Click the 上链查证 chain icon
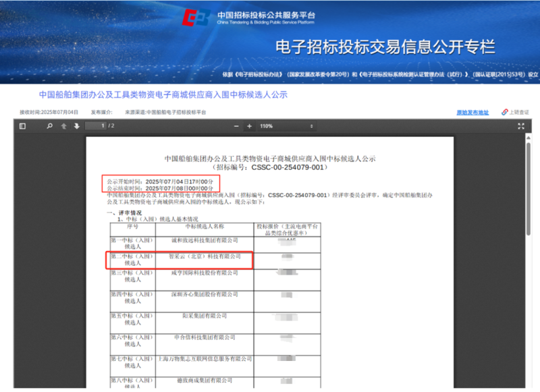The width and height of the screenshot is (540, 392). click(504, 112)
